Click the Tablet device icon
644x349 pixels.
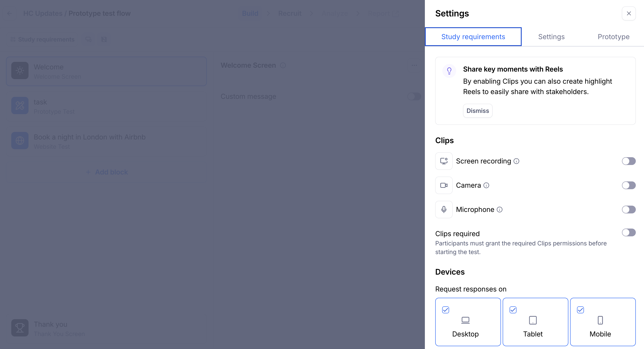click(x=533, y=320)
